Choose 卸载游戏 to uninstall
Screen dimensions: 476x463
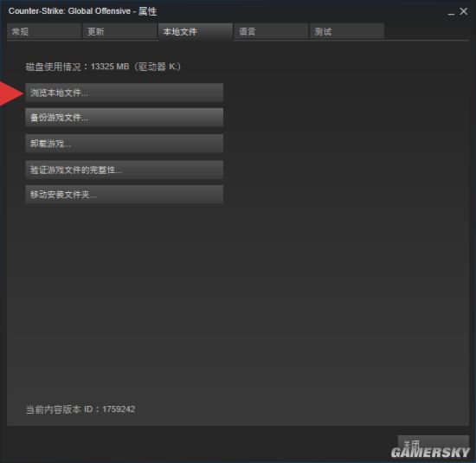[x=124, y=144]
